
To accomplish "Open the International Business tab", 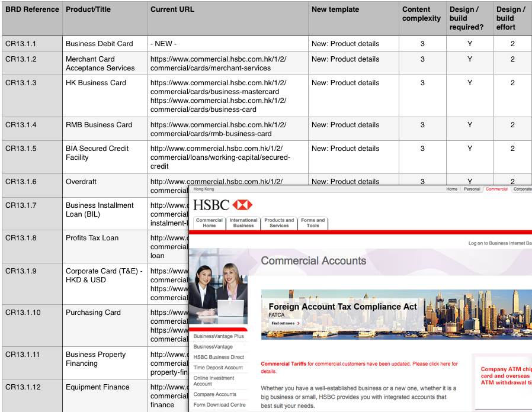I will coord(243,223).
